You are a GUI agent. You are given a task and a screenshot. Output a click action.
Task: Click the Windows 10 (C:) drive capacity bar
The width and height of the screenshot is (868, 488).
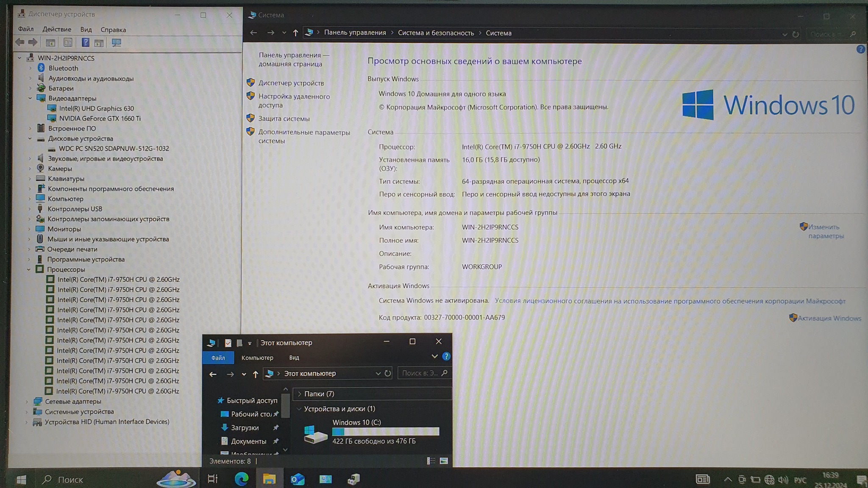pos(385,431)
